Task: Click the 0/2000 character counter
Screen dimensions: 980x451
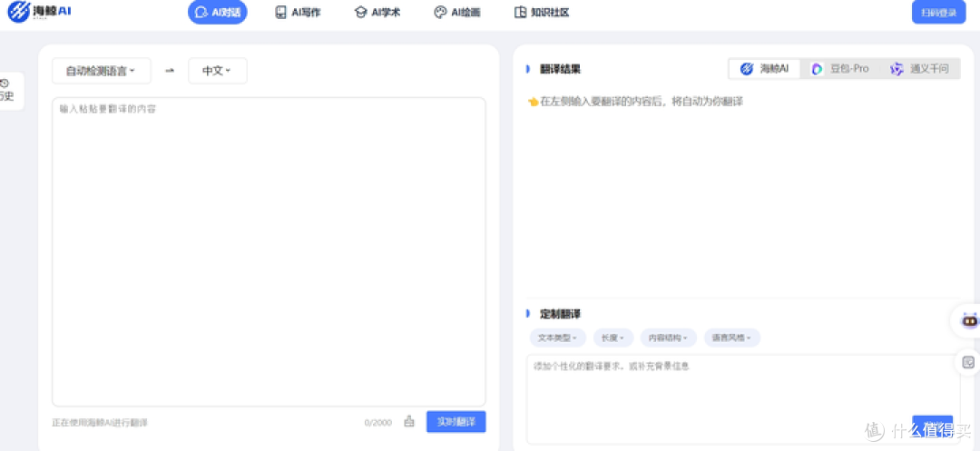Action: click(378, 423)
